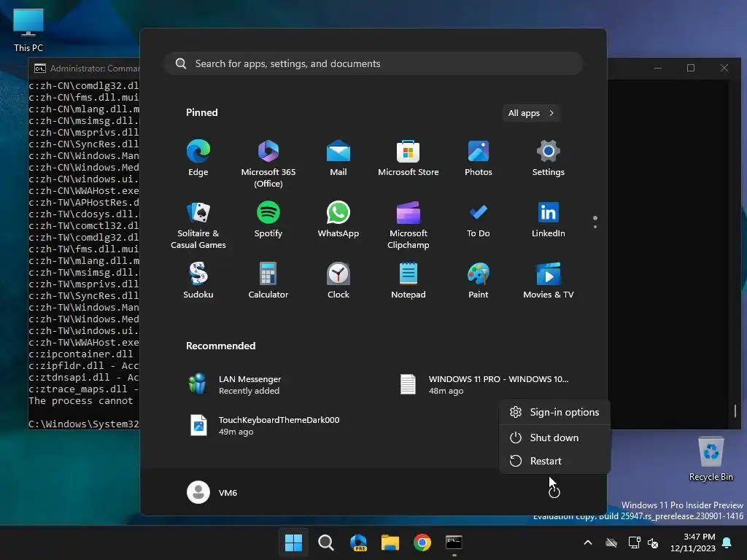Open LinkedIn pinned app

pyautogui.click(x=549, y=219)
